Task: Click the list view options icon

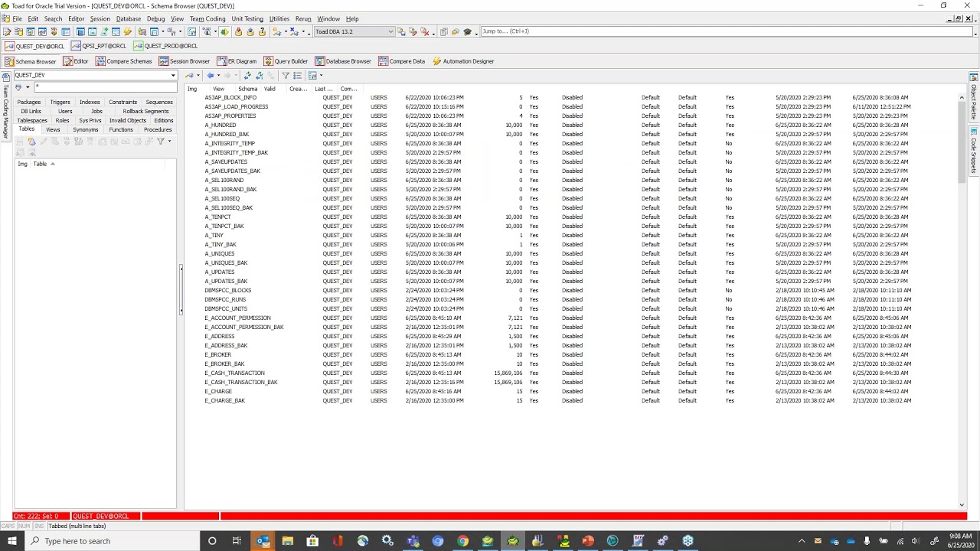Action: tap(298, 76)
